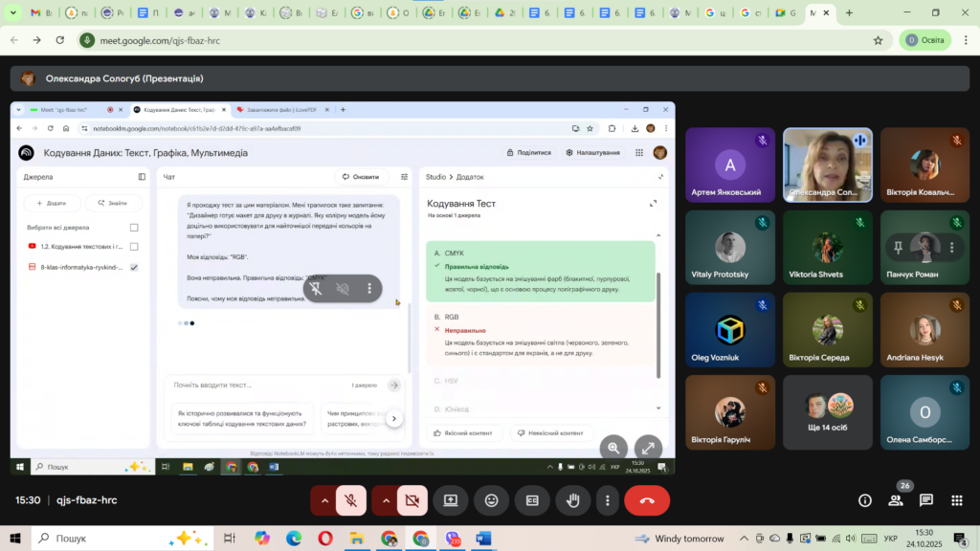Show the people list with 26 badge
Screen dimensions: 980x551
tap(896, 500)
